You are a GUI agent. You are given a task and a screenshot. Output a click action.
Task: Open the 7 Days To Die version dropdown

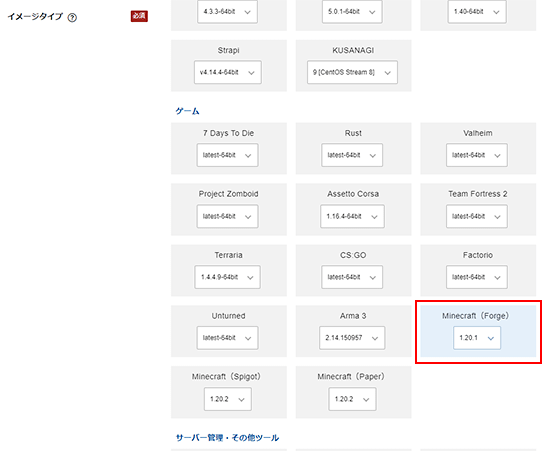227,155
